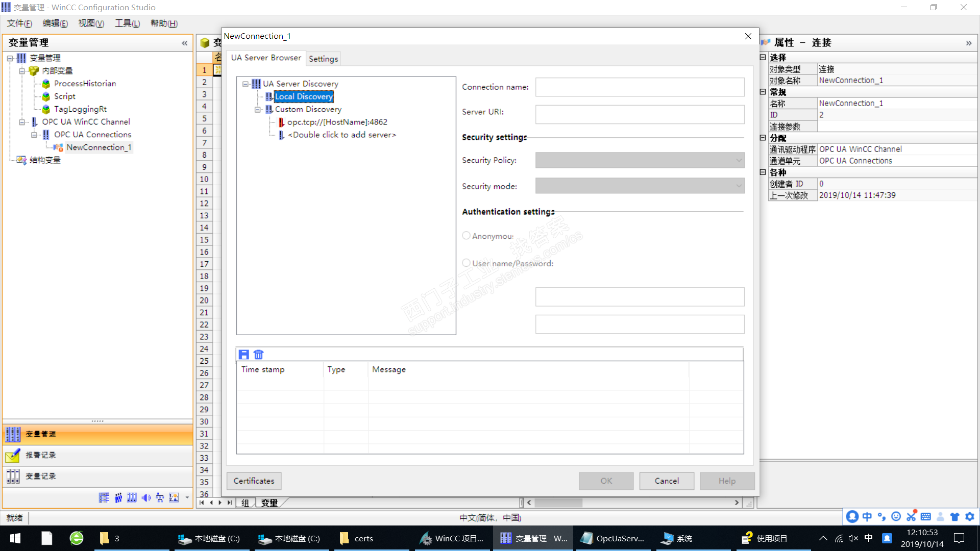980x551 pixels.
Task: Click the opc.tcp://[HostName]:4862 server icon
Action: click(x=281, y=122)
